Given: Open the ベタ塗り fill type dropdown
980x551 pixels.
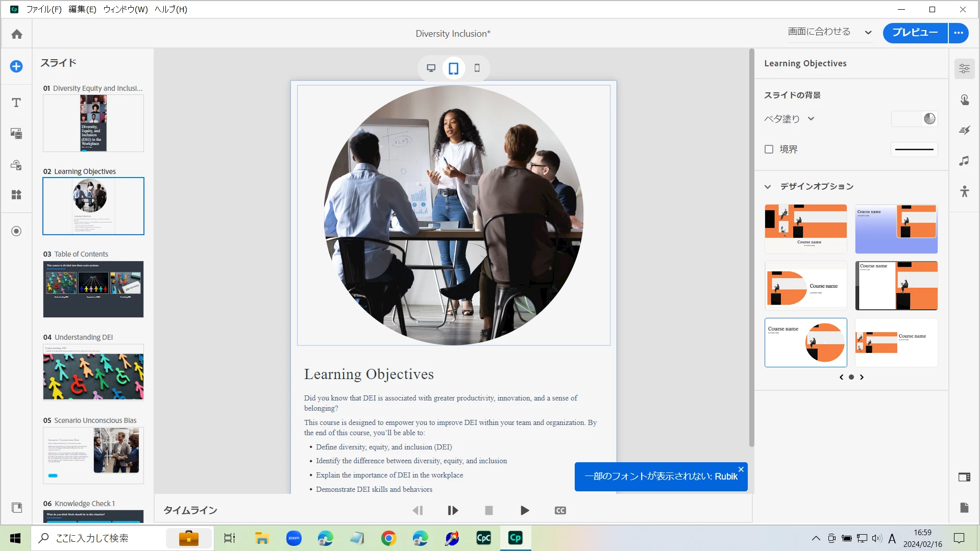Looking at the screenshot, I should point(789,119).
